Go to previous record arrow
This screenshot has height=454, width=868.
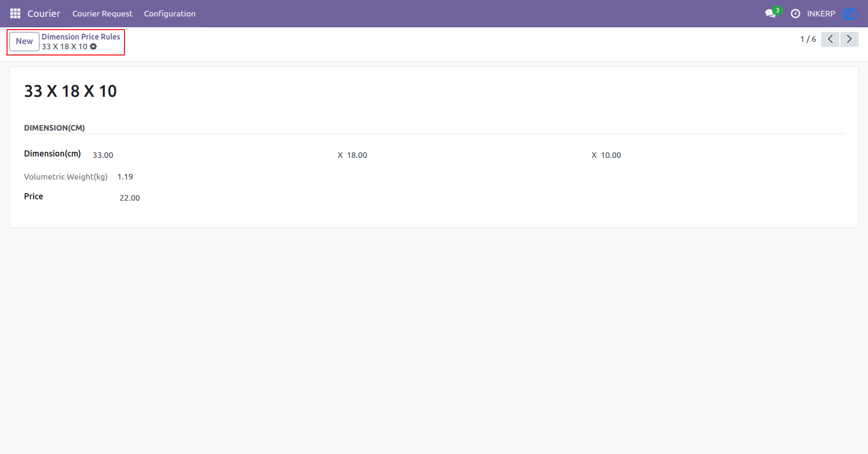(x=830, y=39)
